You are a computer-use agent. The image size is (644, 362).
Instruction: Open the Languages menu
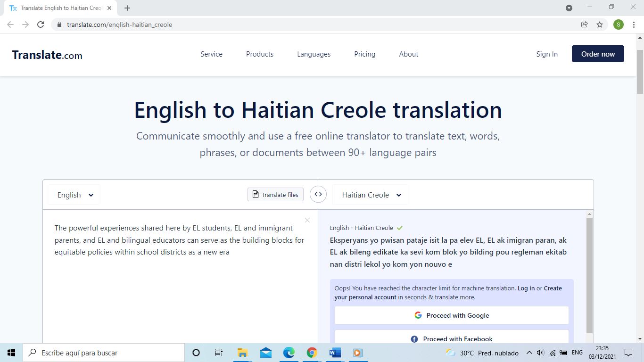coord(314,54)
